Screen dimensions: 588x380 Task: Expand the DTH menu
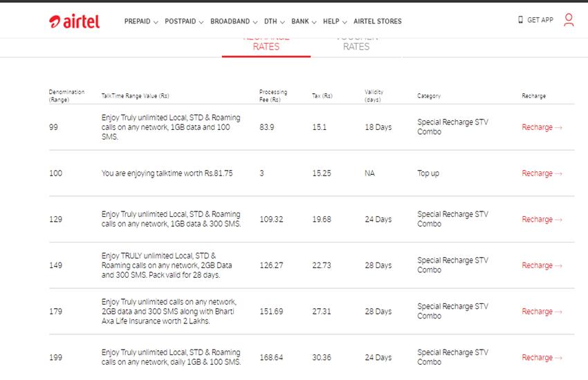[x=275, y=21]
